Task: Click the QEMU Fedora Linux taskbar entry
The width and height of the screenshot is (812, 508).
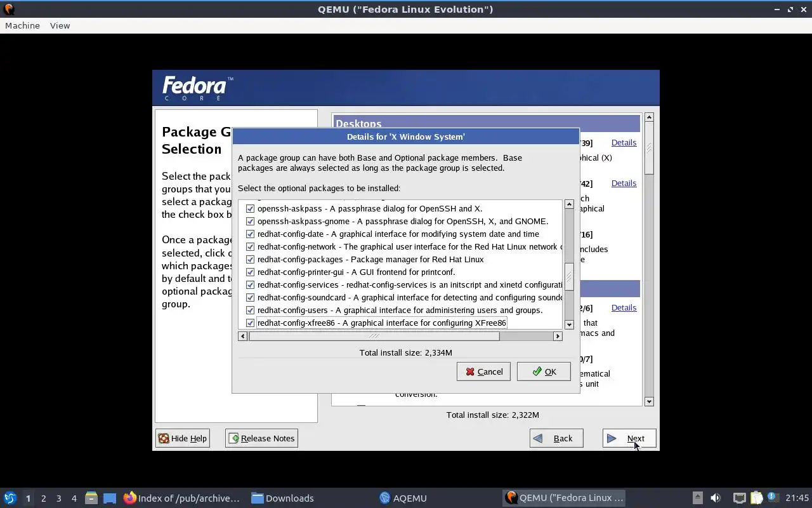Action: coord(565,498)
